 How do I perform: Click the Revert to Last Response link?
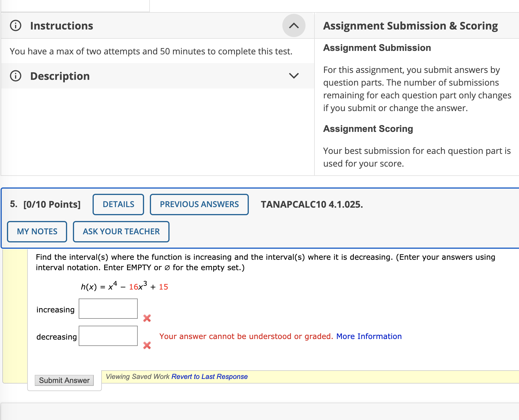209,376
